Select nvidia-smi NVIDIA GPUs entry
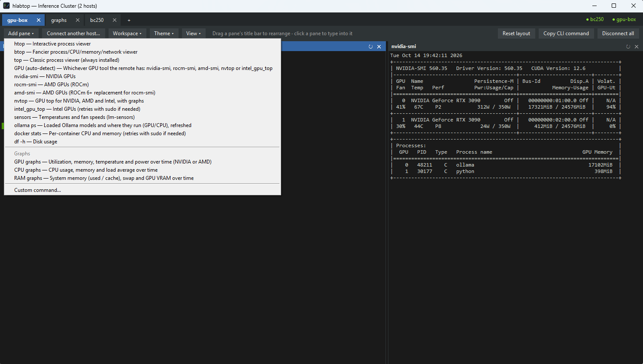643x364 pixels. tap(143, 76)
